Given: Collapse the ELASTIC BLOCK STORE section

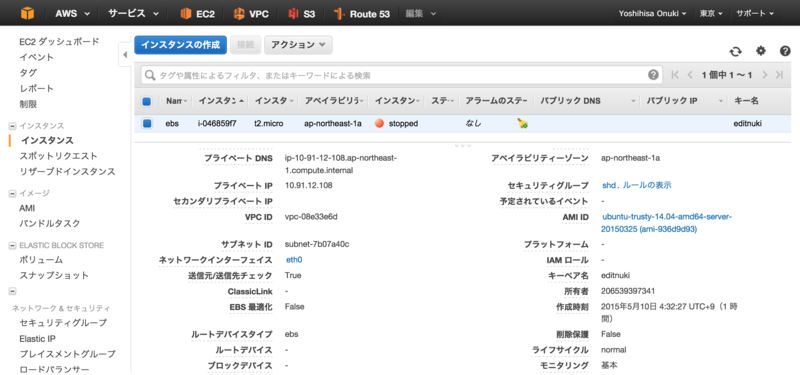Looking at the screenshot, I should 13,245.
